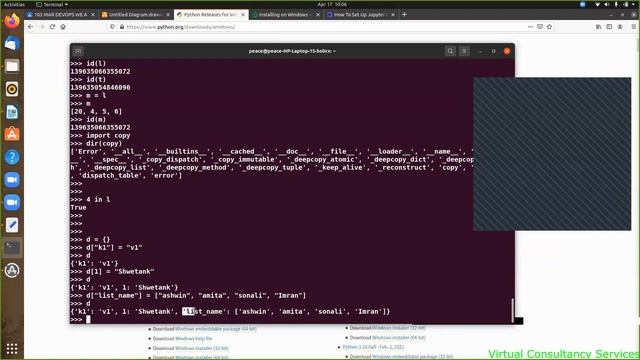Switch to the Installing on Windows tab

coord(285,14)
